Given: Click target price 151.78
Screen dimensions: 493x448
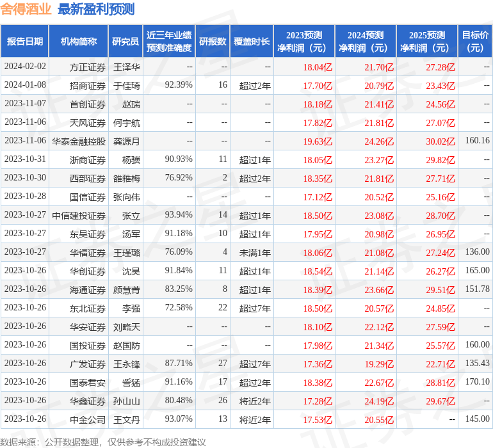Looking at the screenshot, I should [x=477, y=289].
